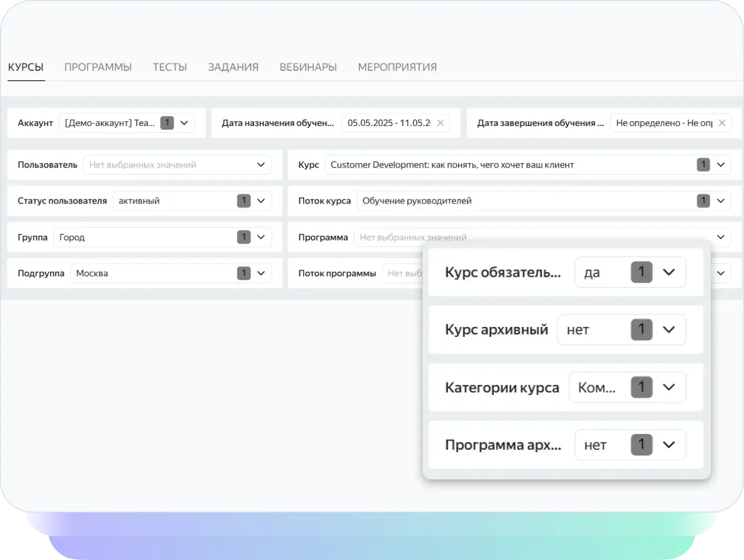This screenshot has height=560, width=744.
Task: Click the Customer Development course value
Action: point(452,165)
